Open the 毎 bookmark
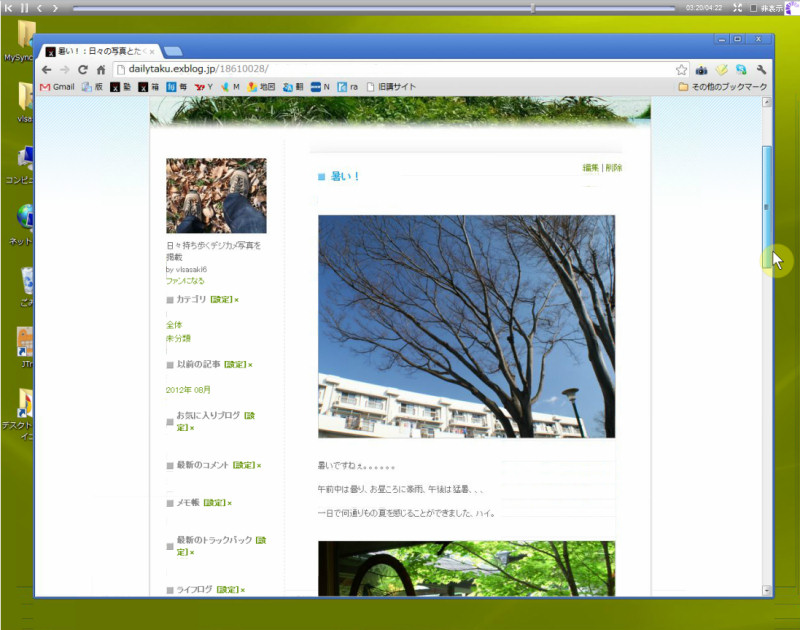The width and height of the screenshot is (800, 630). 177,87
